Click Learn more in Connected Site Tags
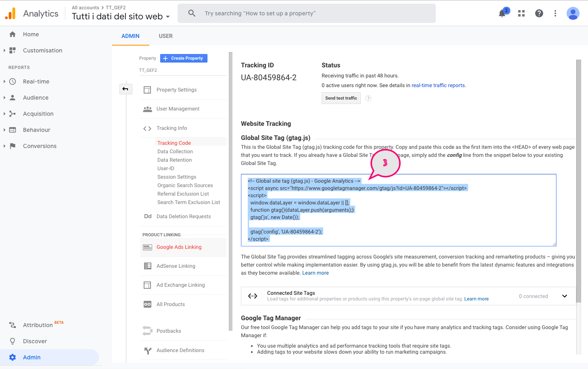Viewport: 588px width, 369px height. click(476, 299)
